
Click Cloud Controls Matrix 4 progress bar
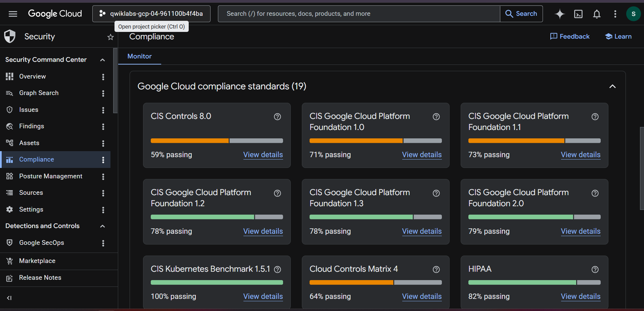pyautogui.click(x=375, y=282)
